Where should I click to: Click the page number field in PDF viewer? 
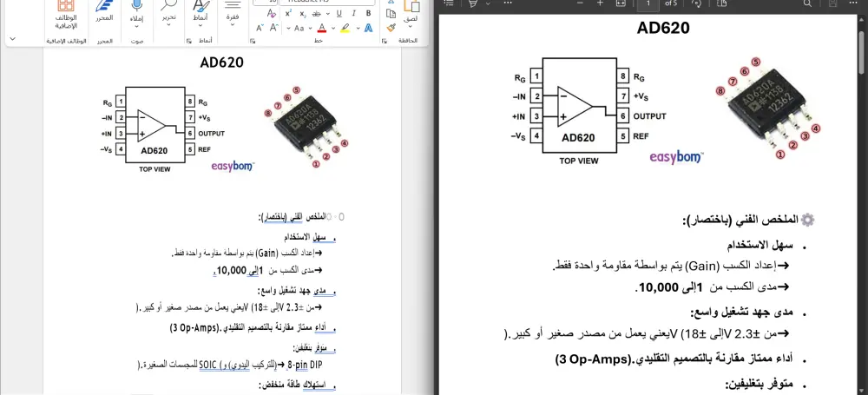(x=648, y=4)
